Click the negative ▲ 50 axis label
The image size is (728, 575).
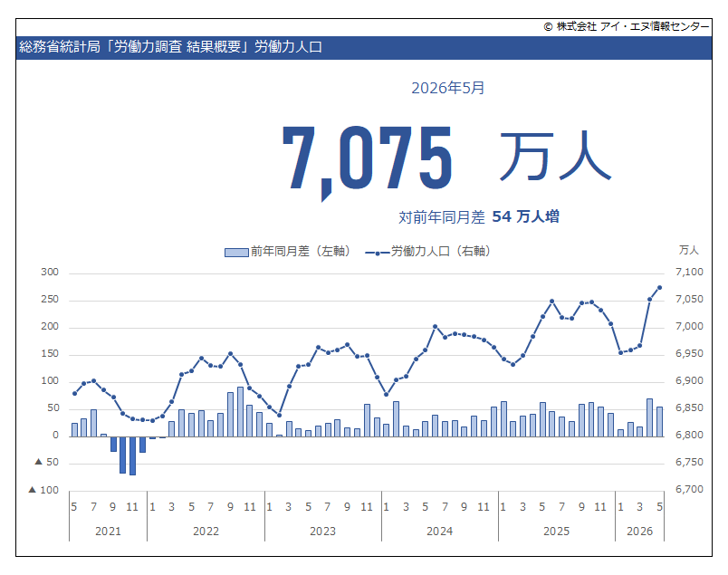click(47, 462)
